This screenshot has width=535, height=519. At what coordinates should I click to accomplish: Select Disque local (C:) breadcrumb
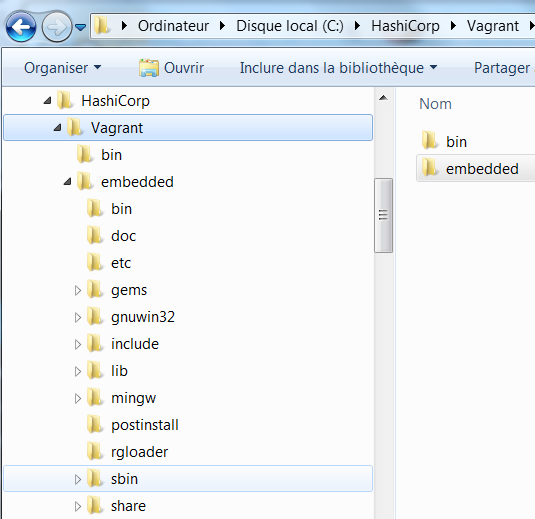coord(290,26)
